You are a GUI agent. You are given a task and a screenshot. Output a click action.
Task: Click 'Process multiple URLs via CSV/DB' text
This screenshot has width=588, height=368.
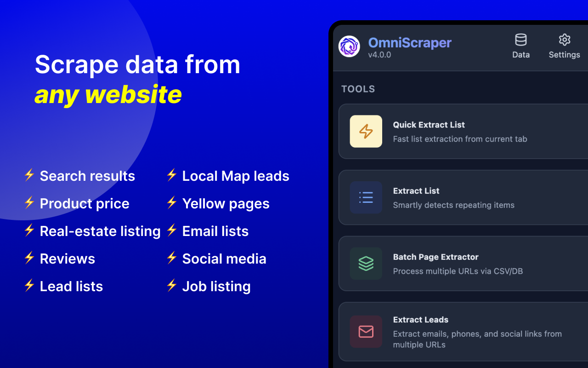pyautogui.click(x=458, y=271)
